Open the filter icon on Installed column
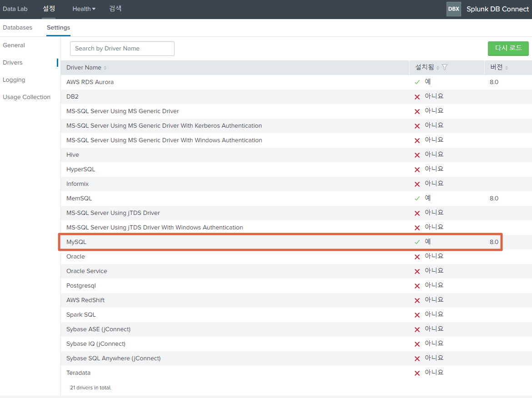 click(445, 67)
